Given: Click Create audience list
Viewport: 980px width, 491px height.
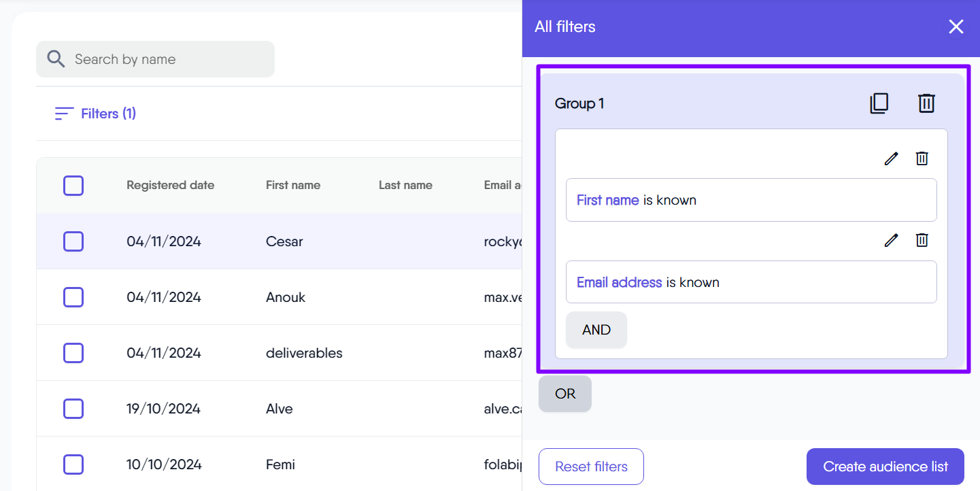Looking at the screenshot, I should (x=885, y=467).
